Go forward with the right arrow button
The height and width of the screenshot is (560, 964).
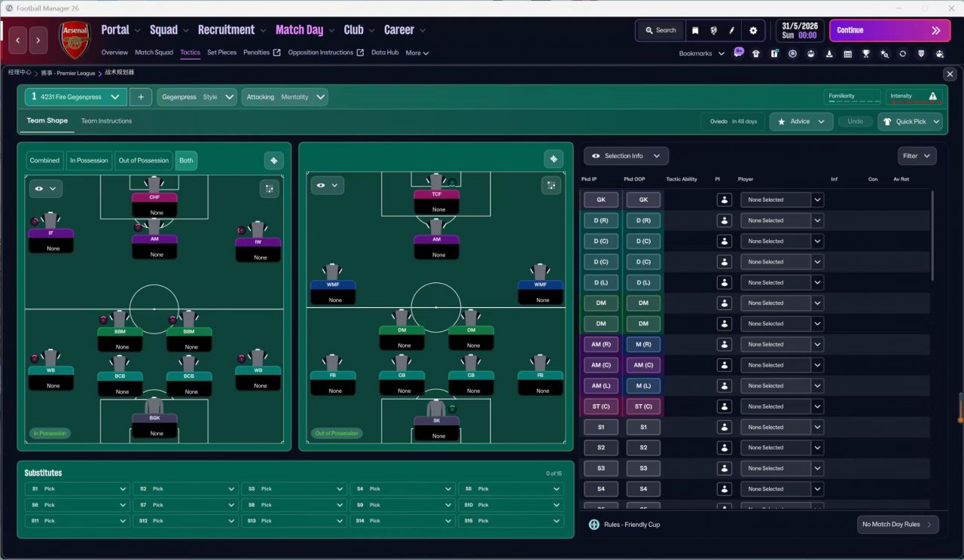tap(38, 40)
